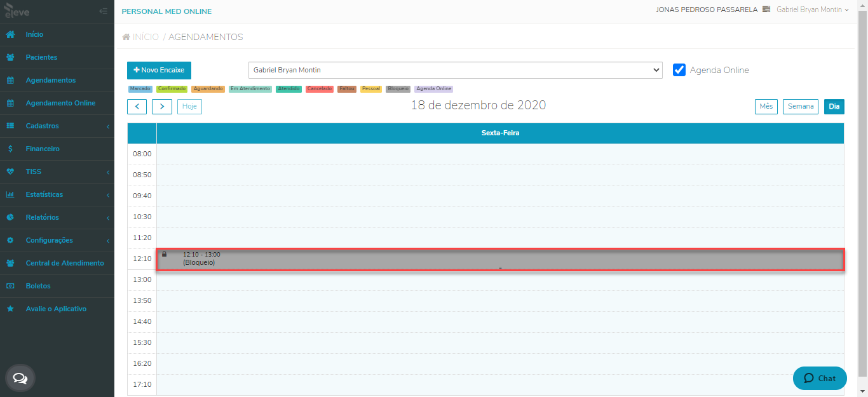This screenshot has height=397, width=868.
Task: Open Financeiro from the sidebar menu
Action: [57, 149]
